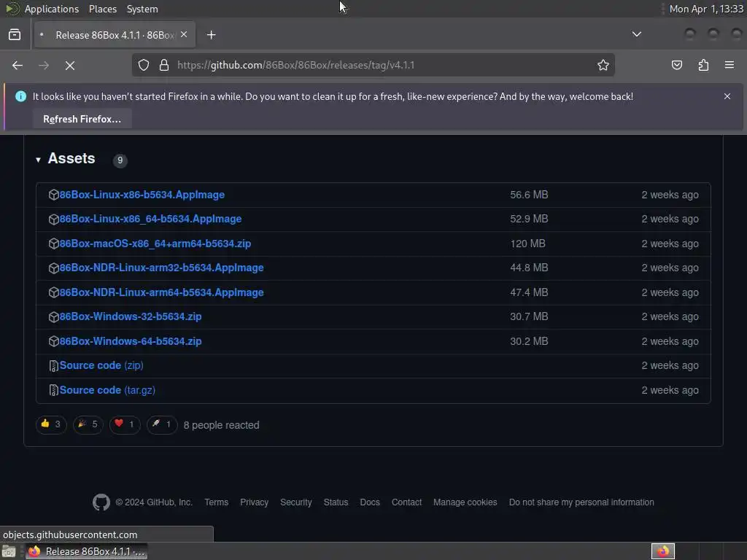Download Source code (zip)

pyautogui.click(x=101, y=366)
